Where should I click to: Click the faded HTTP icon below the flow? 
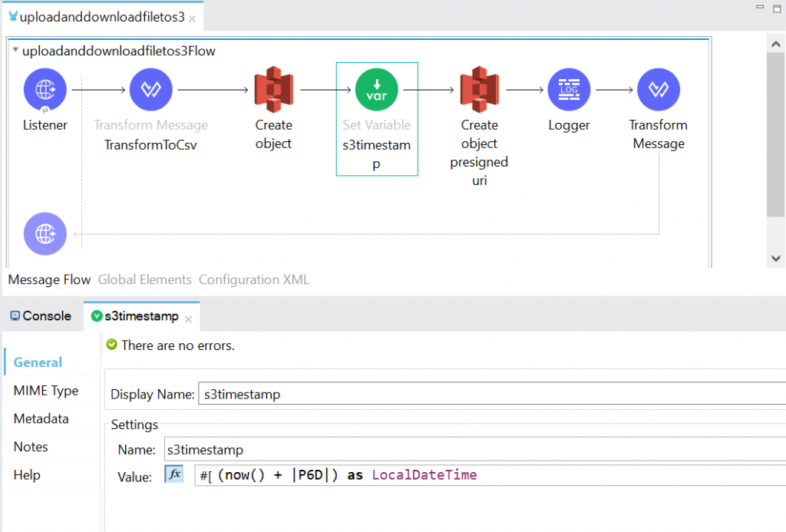45,233
